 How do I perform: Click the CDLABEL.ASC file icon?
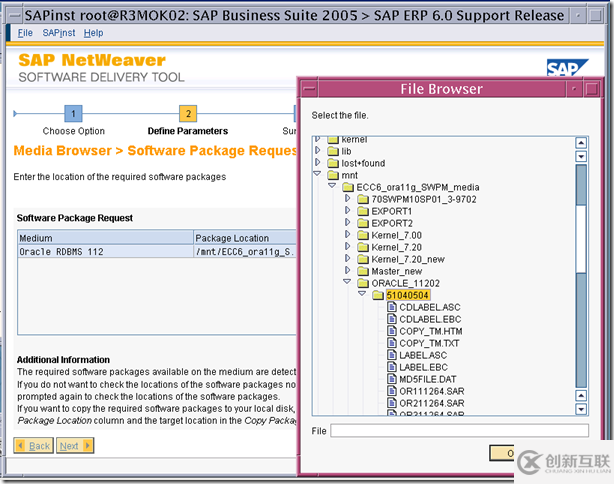[392, 307]
